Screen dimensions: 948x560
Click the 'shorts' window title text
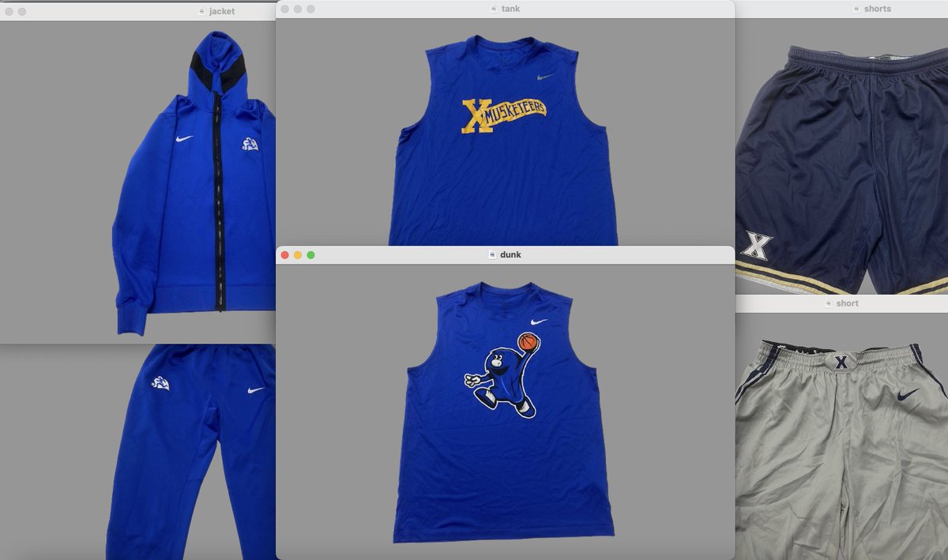coord(877,9)
